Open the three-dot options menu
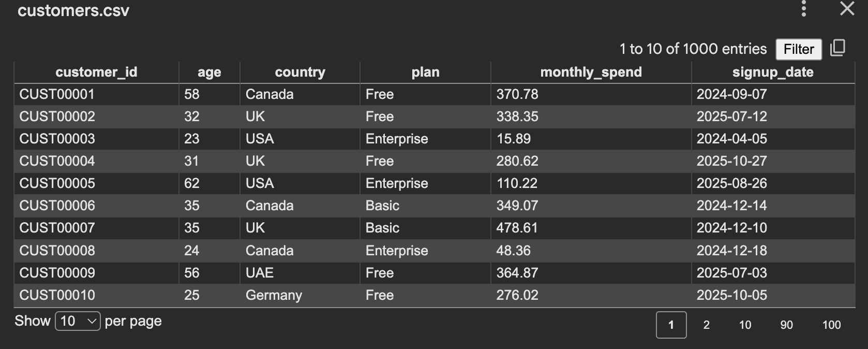 point(803,9)
